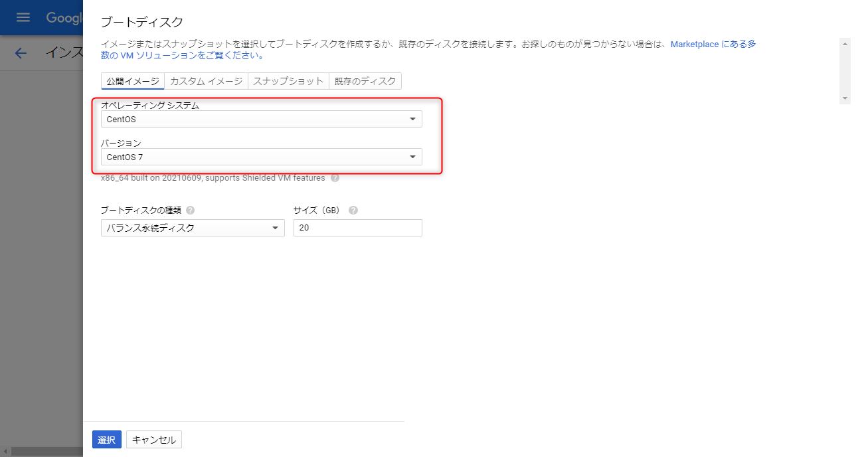Click the scrollbar down arrow on the right
Viewport: 868px width, 457px height.
pyautogui.click(x=845, y=98)
